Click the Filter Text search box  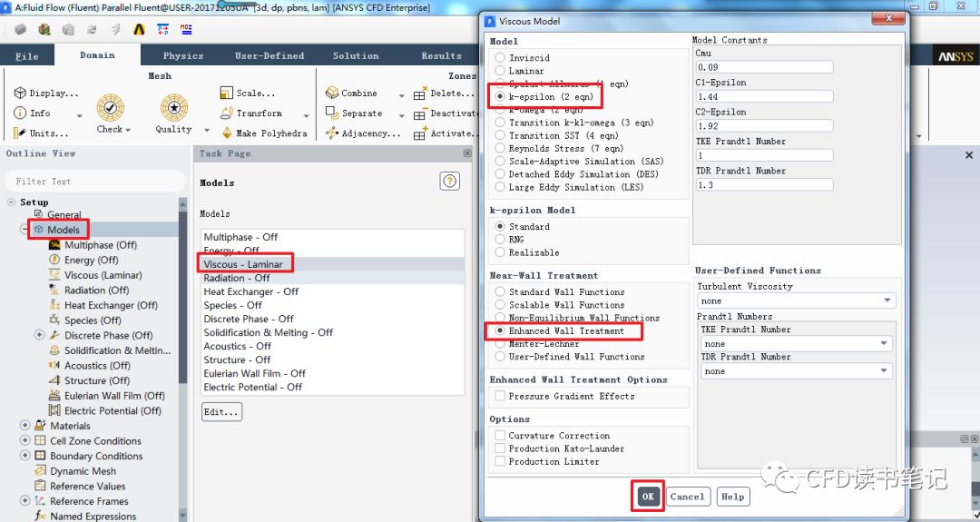click(95, 182)
